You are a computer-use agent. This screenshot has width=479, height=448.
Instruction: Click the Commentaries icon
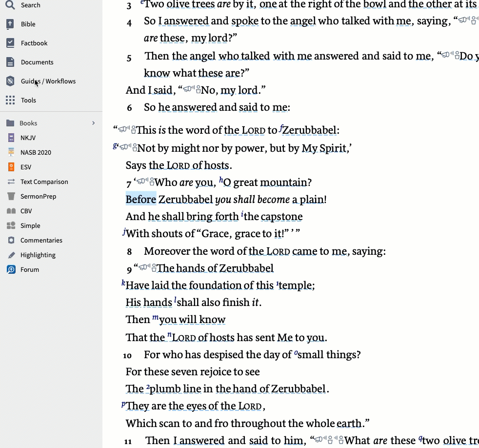(x=11, y=240)
